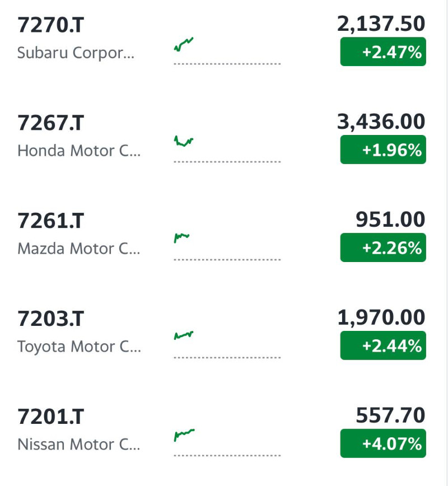View Toyota's sparkline mini chart
Screen dimensions: 448x486
(x=227, y=345)
